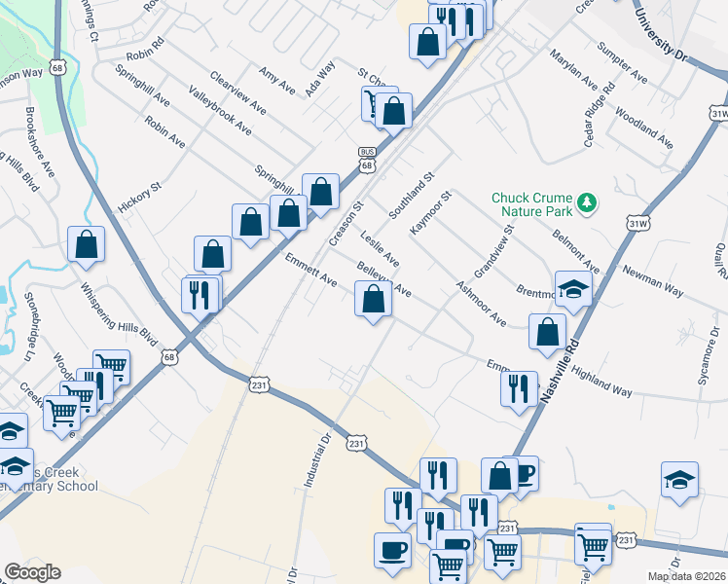Open the restaurant marker above US 231 near Nashville Rd

pyautogui.click(x=438, y=477)
